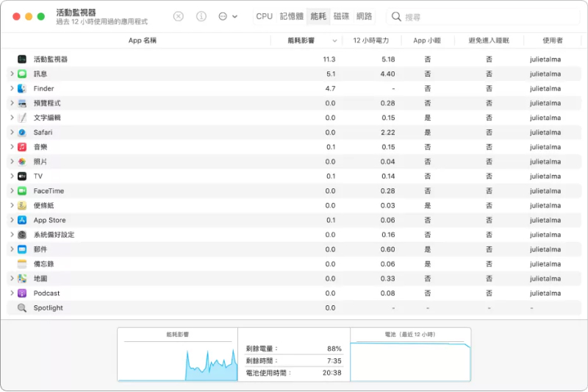This screenshot has width=588, height=392.
Task: Expand the 照片 process row
Action: point(12,162)
